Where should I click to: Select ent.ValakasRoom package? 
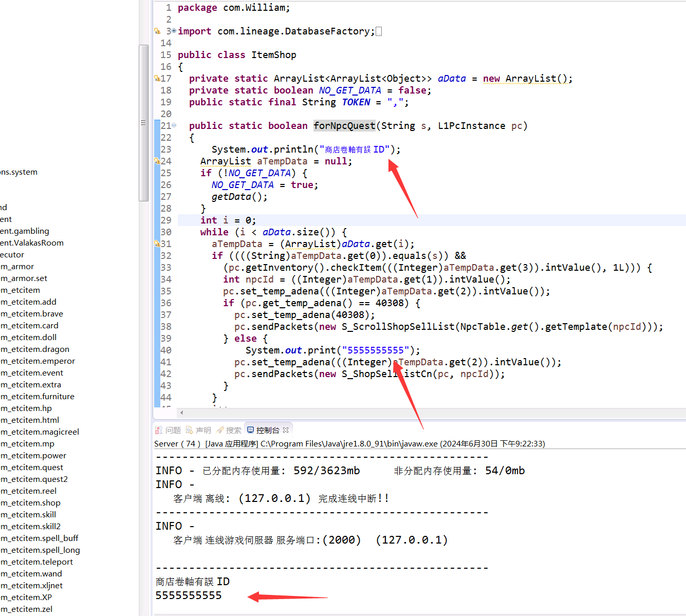[x=32, y=243]
